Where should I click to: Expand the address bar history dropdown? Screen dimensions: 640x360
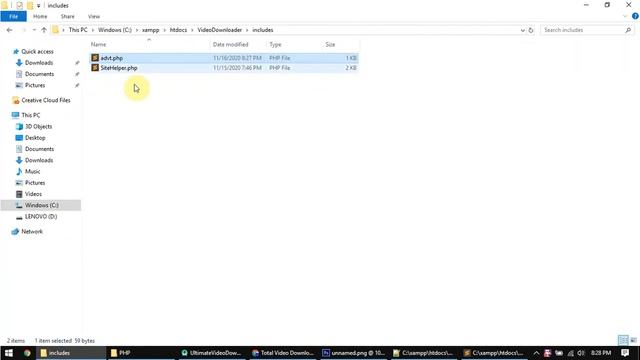[522, 30]
